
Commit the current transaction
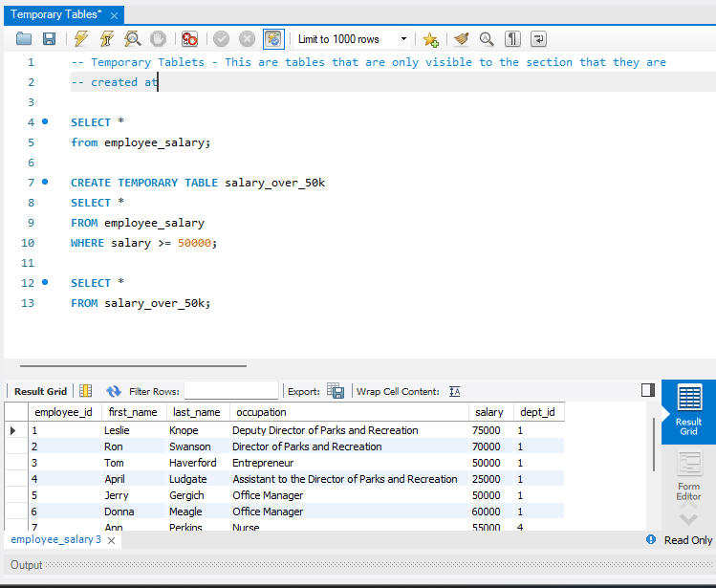tap(221, 39)
